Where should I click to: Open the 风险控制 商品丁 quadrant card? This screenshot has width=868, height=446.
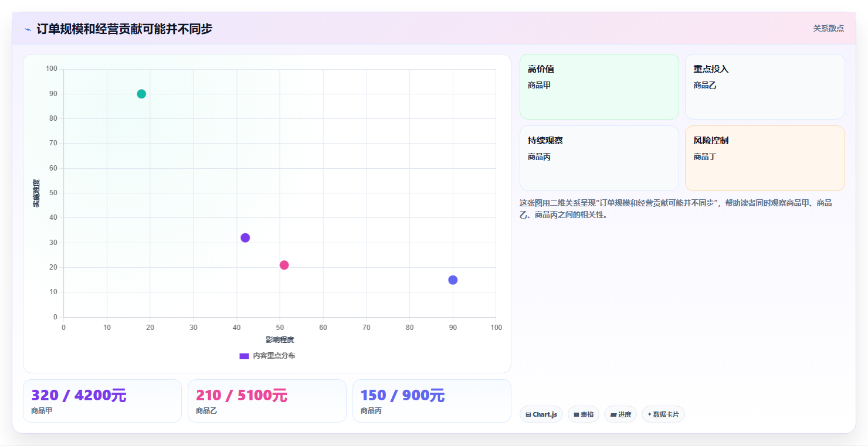[x=765, y=158]
